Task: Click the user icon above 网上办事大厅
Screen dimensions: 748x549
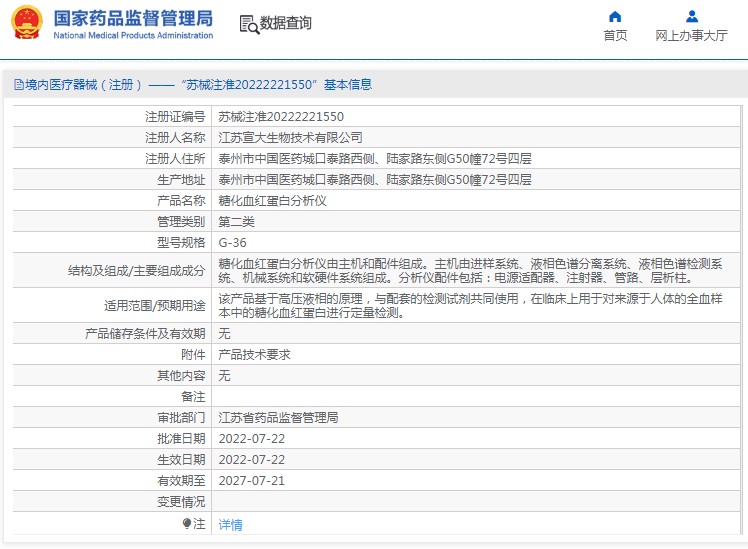Action: (692, 17)
